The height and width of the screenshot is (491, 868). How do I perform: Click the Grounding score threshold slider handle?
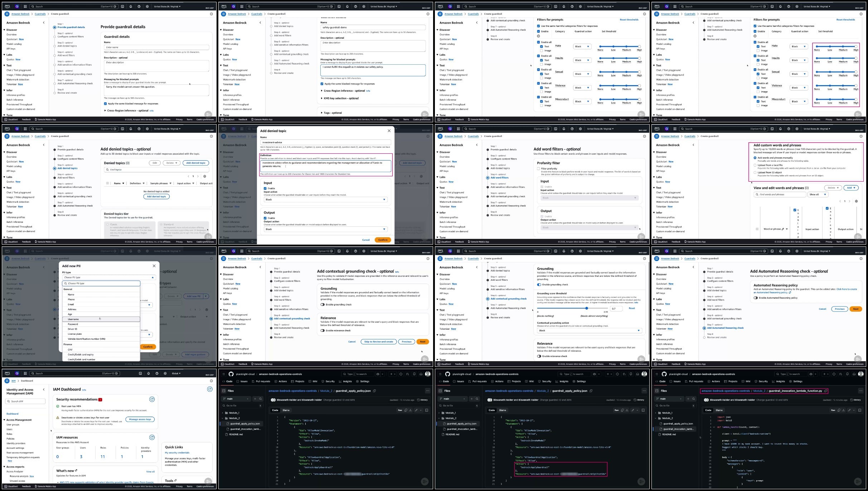click(x=586, y=308)
